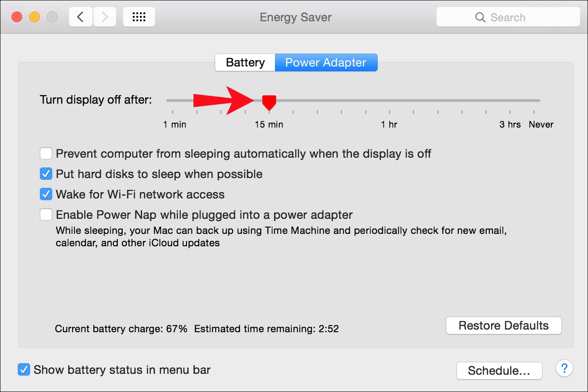
Task: Open the help question mark button
Action: [x=564, y=368]
